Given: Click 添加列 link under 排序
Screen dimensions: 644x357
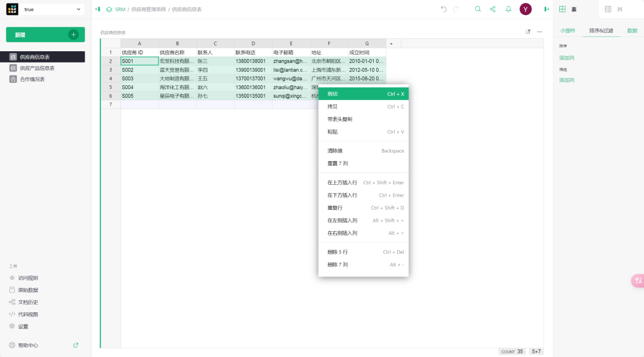Looking at the screenshot, I should pos(566,58).
